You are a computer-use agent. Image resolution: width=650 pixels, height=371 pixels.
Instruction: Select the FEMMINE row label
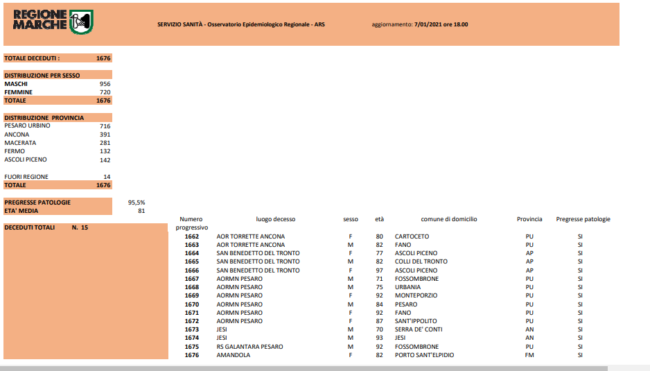(x=18, y=92)
